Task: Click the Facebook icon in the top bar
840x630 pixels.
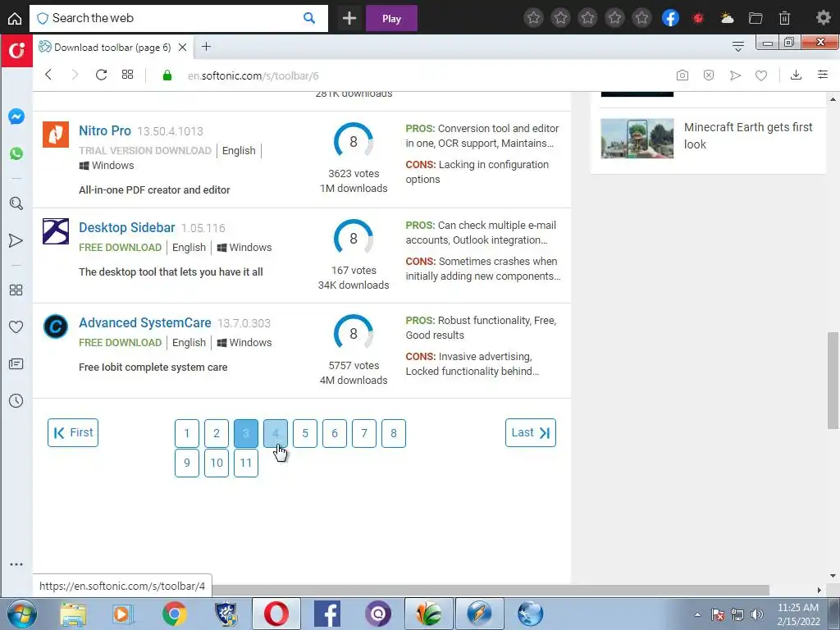Action: click(671, 18)
